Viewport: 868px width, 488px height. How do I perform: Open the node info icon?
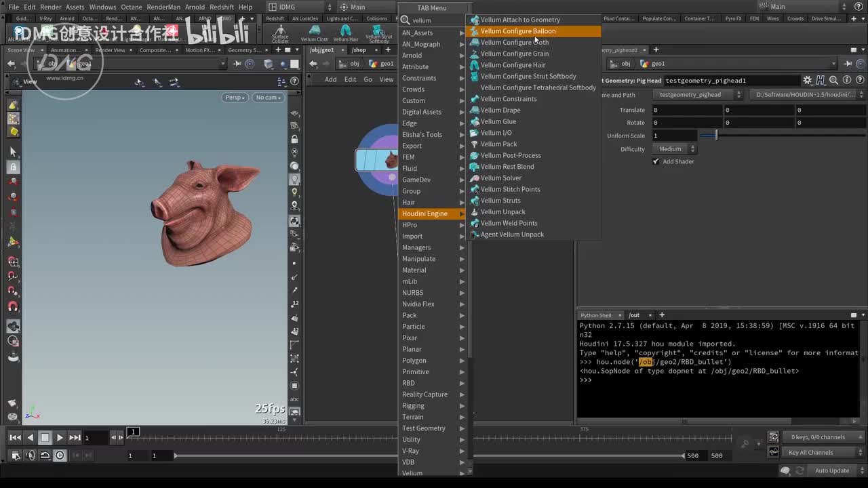pyautogui.click(x=847, y=81)
